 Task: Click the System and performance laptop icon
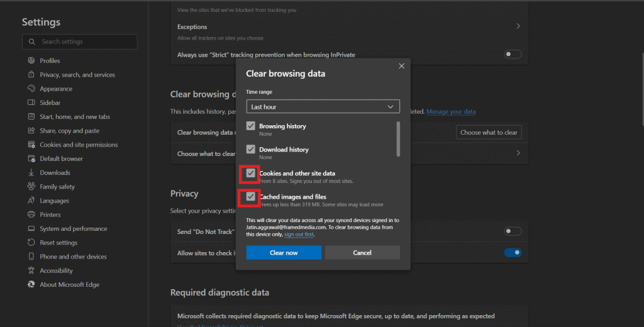click(x=31, y=228)
